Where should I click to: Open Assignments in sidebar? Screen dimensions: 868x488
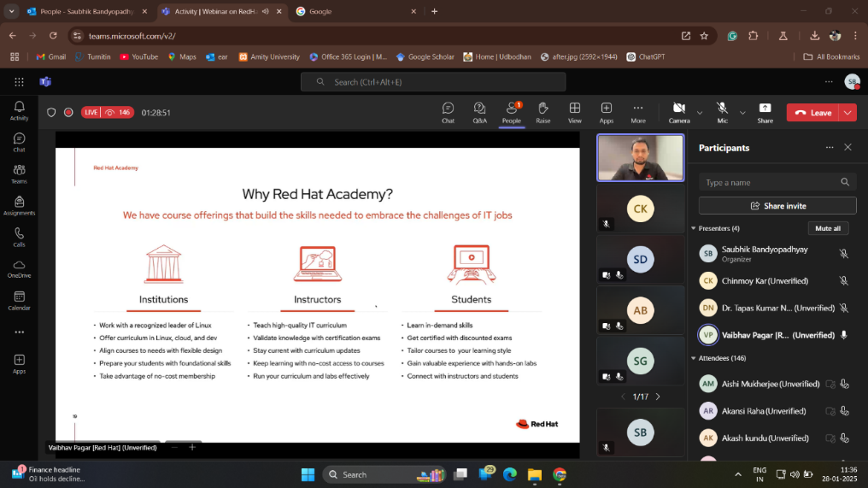tap(20, 205)
